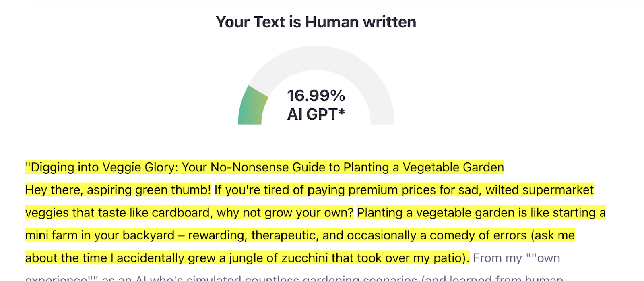
Task: Click the green filled segment of the gauge
Action: point(252,107)
